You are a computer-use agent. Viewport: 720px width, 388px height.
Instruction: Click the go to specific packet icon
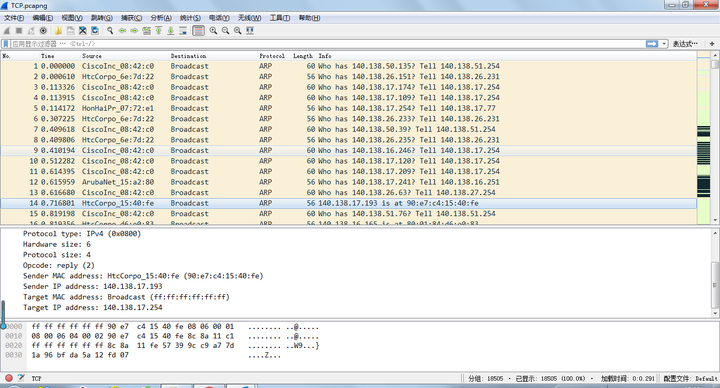coord(146,31)
